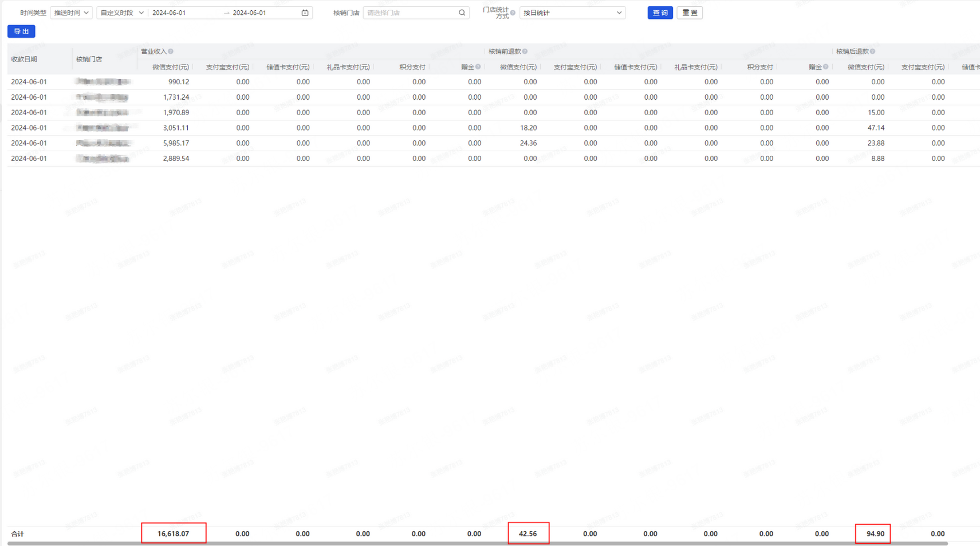Click the horizontal scrollbar below the totals row
Screen dimensions: 980x546
pyautogui.click(x=478, y=543)
